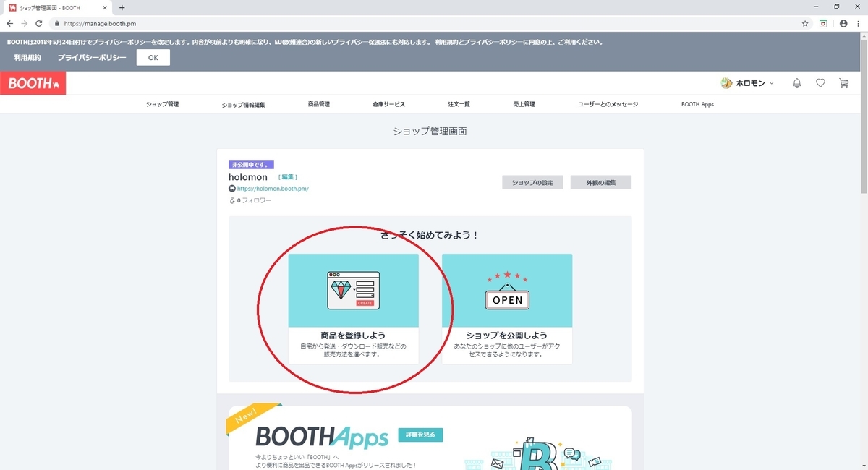Click ショップの設定 button

pyautogui.click(x=532, y=182)
